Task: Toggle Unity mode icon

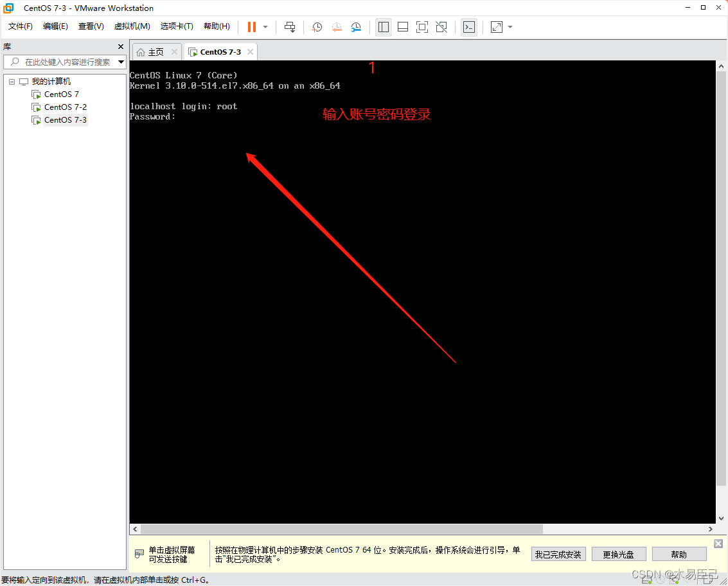Action: [x=441, y=27]
